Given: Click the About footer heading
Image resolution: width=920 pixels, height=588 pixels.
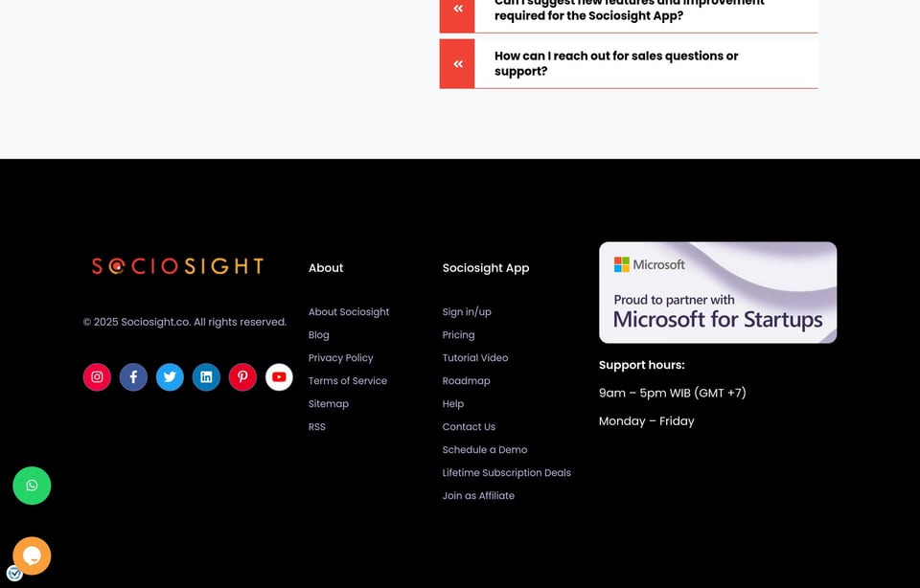Looking at the screenshot, I should (x=326, y=268).
